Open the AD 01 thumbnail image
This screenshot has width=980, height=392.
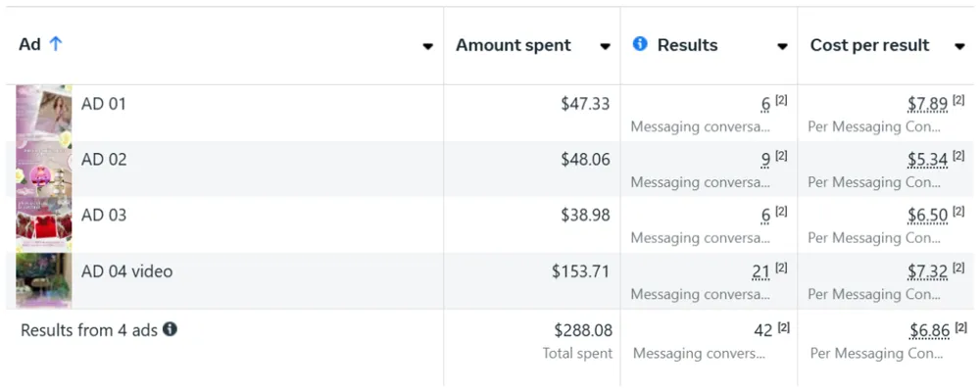tap(44, 113)
